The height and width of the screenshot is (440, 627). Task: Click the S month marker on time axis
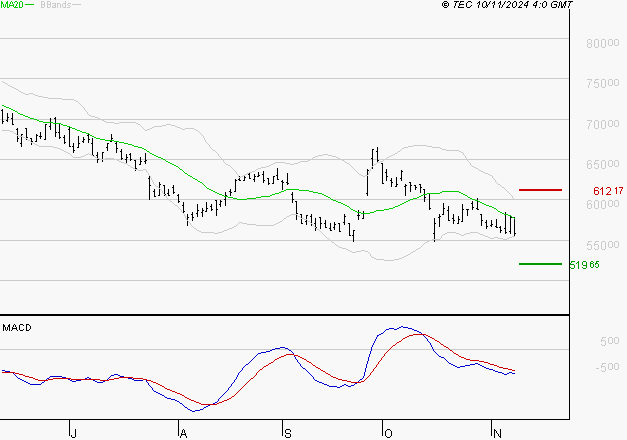tap(288, 433)
